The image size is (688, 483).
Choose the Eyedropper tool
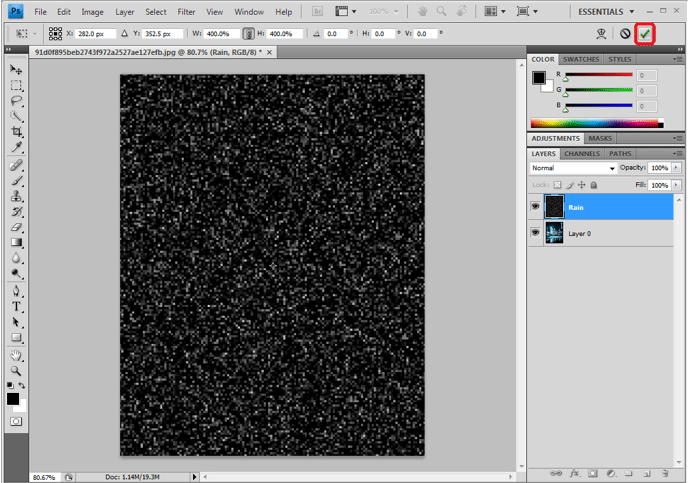click(17, 148)
